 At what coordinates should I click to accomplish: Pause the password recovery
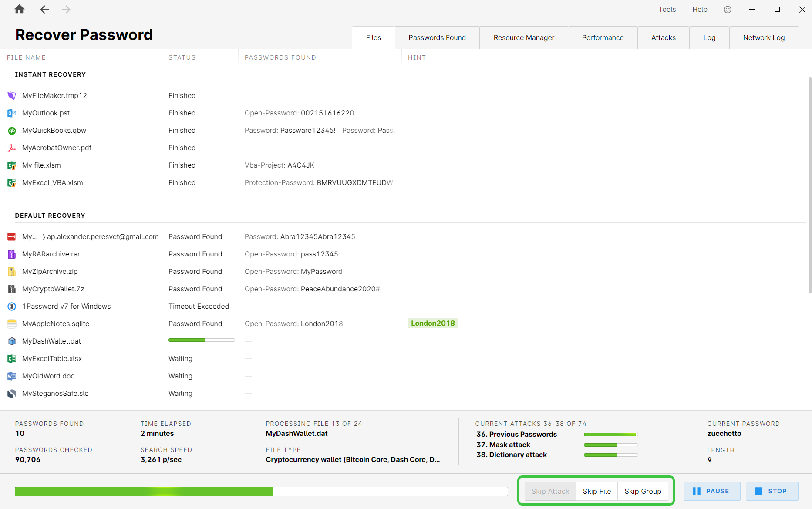pyautogui.click(x=712, y=491)
